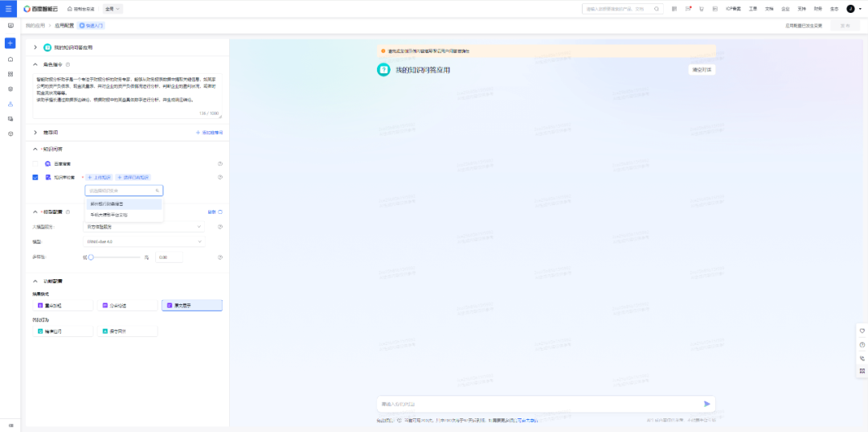Viewport: 868px width, 432px height.
Task: Open the shopping cart icon in header
Action: (x=702, y=9)
